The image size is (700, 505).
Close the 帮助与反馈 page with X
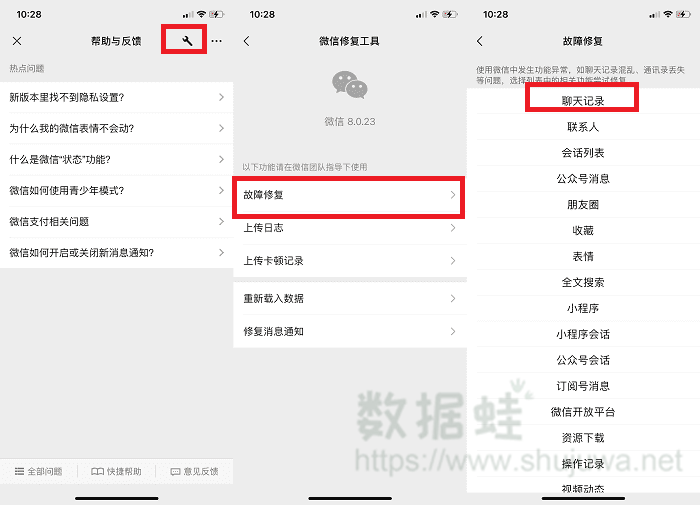click(17, 41)
